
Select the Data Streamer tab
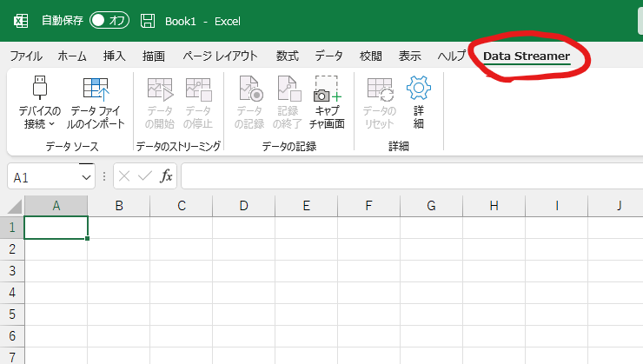pyautogui.click(x=527, y=56)
